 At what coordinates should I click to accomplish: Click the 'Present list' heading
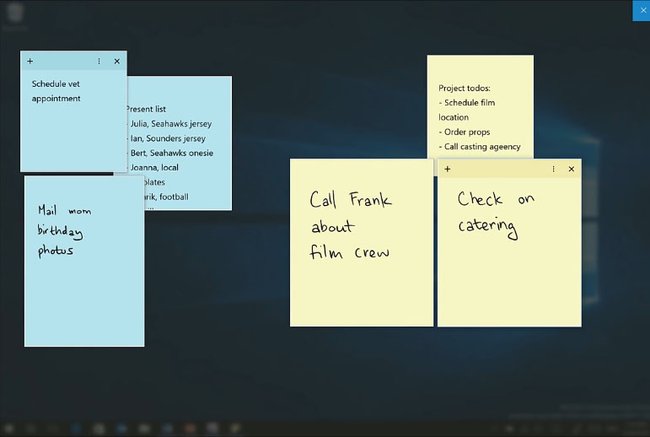point(146,109)
